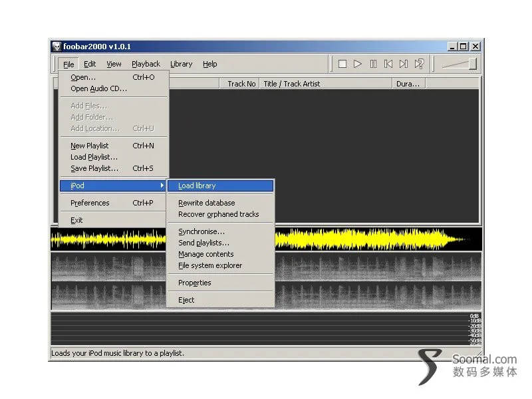Click the foobar2000 alien title bar icon
This screenshot has width=532, height=399.
57,46
